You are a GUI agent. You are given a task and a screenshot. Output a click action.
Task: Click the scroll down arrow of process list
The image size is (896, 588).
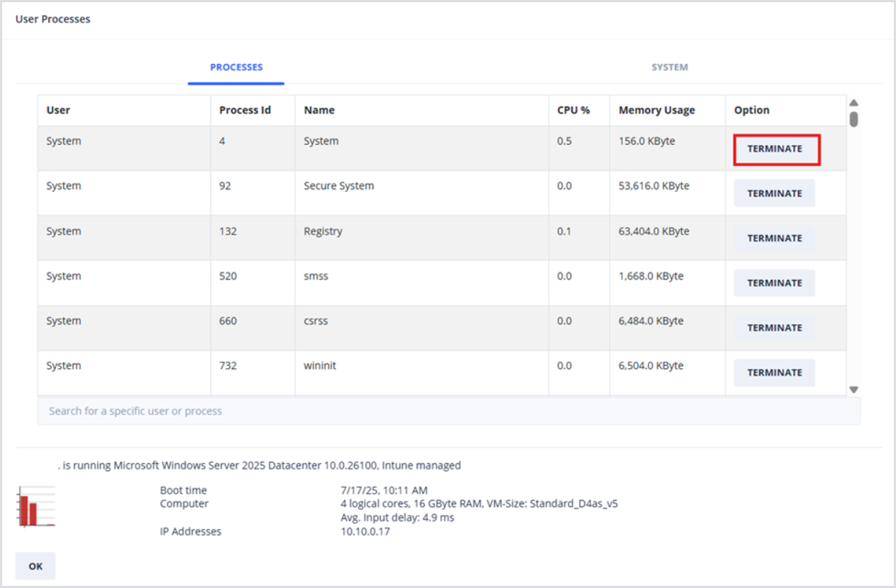(853, 390)
